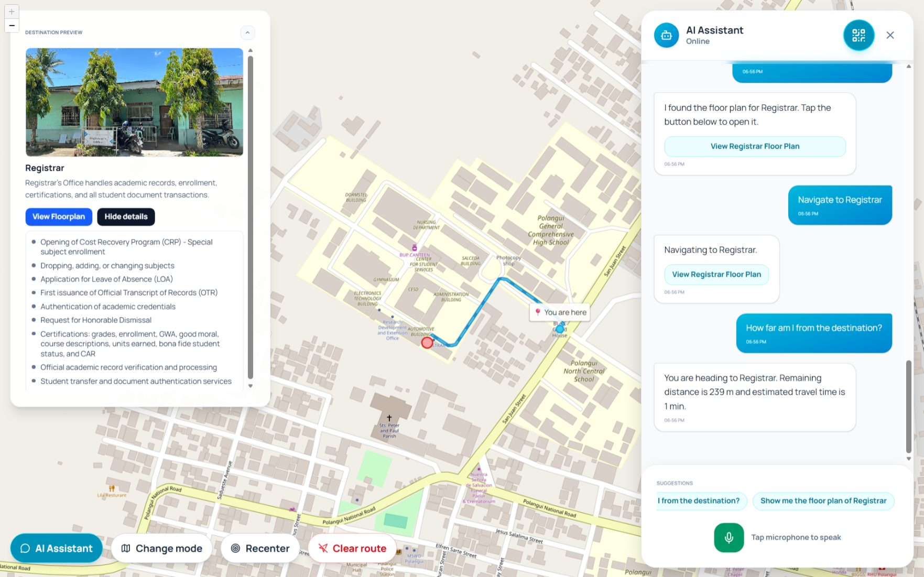Select 'Request for Honorable Dismissal' list item
The image size is (924, 577).
tap(96, 320)
